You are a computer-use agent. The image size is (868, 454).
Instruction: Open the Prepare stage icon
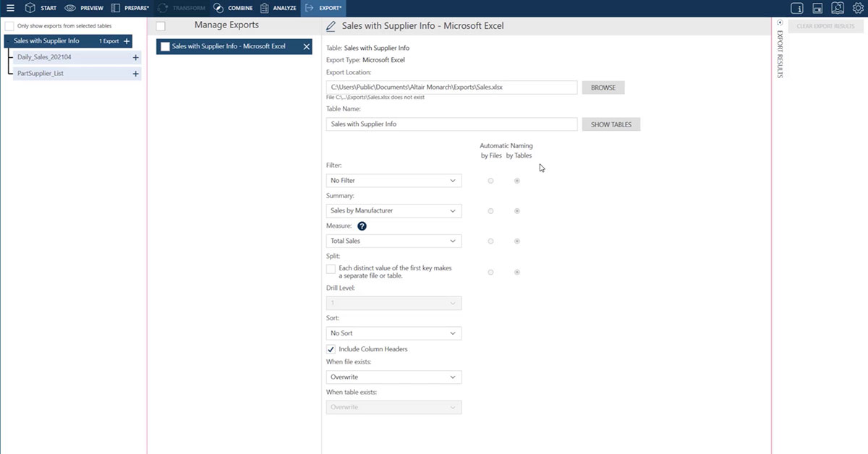(116, 9)
